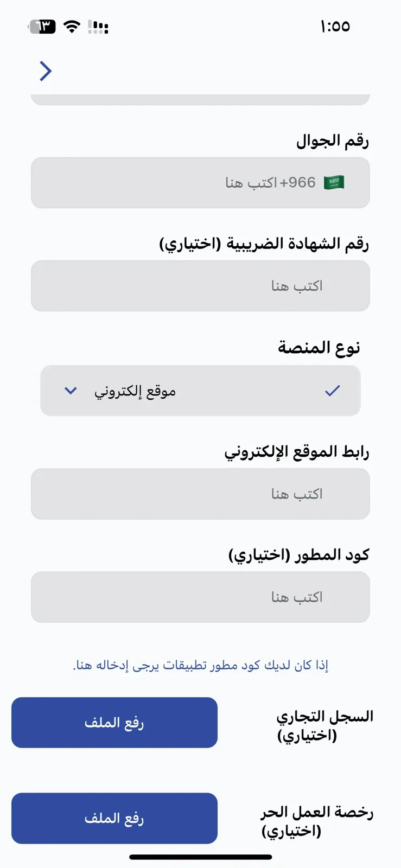Focus the رقم الشهادة الضريبية field
This screenshot has height=868, width=401.
(x=200, y=286)
